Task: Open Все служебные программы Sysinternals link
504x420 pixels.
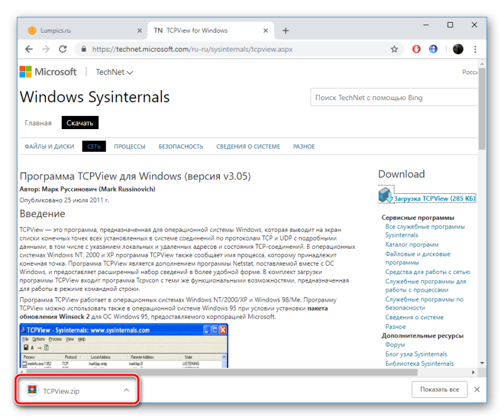Action: coord(425,230)
